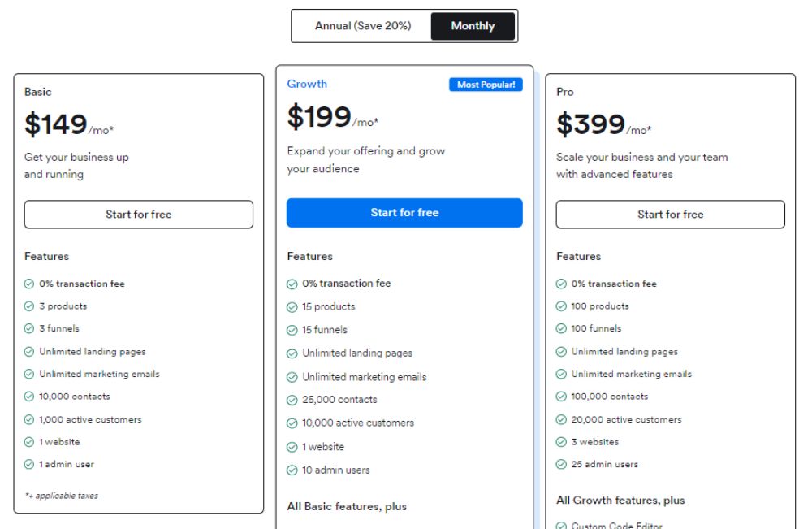812x529 pixels.
Task: Select the Monthly billing option
Action: (x=473, y=26)
